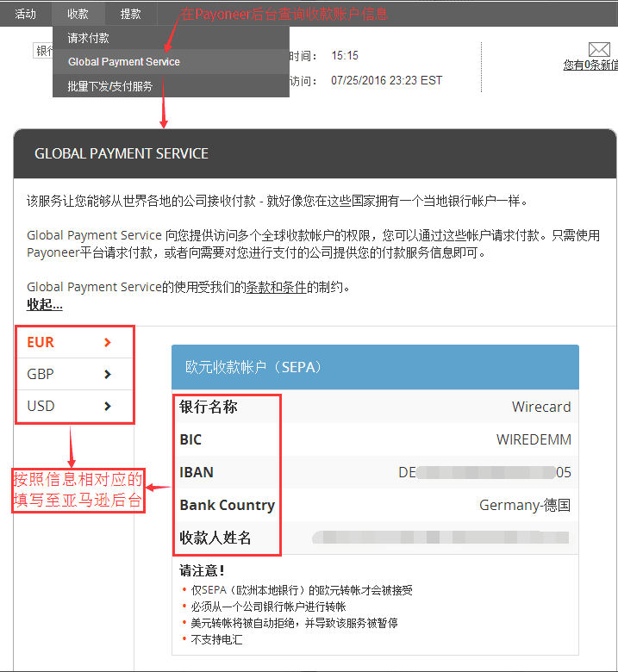Screen dimensions: 618x672
Task: Click the 请注意! notice heading
Action: click(x=202, y=571)
